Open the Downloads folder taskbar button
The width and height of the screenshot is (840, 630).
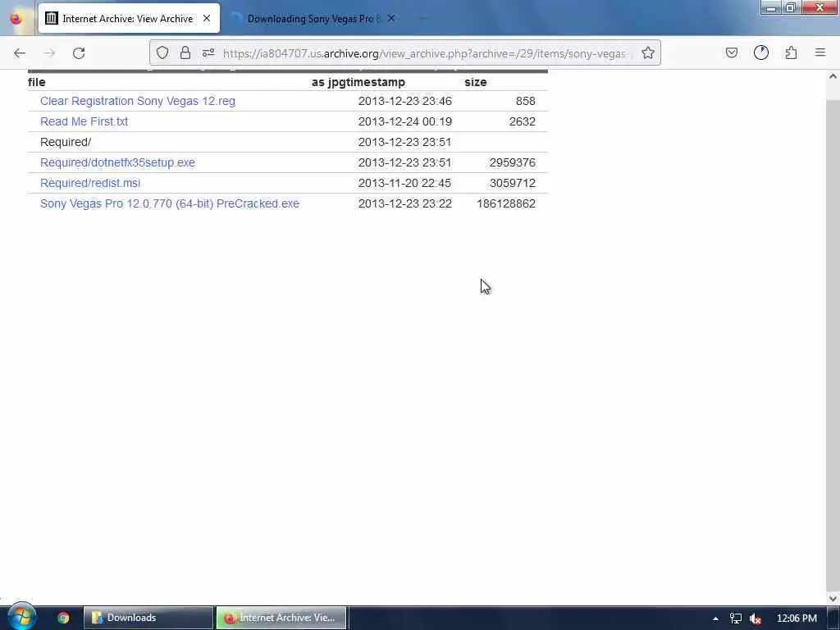pyautogui.click(x=148, y=618)
